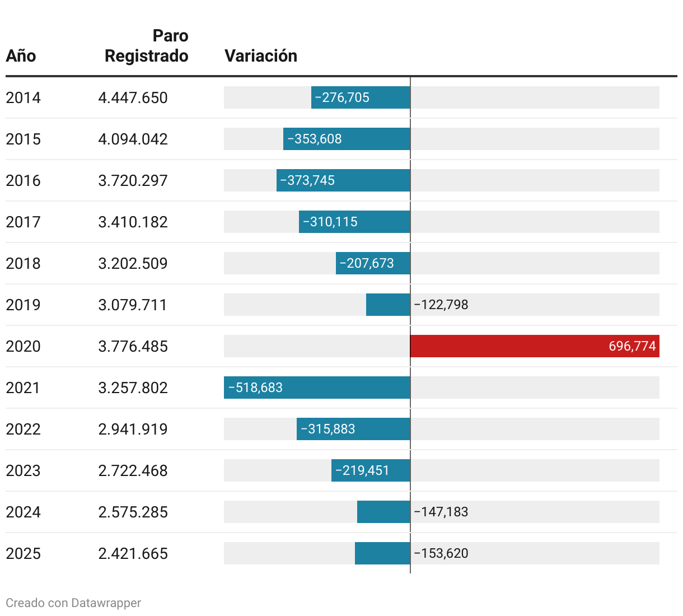Click the −219,451 bar for 2023
This screenshot has height=616, width=683.
pos(371,470)
